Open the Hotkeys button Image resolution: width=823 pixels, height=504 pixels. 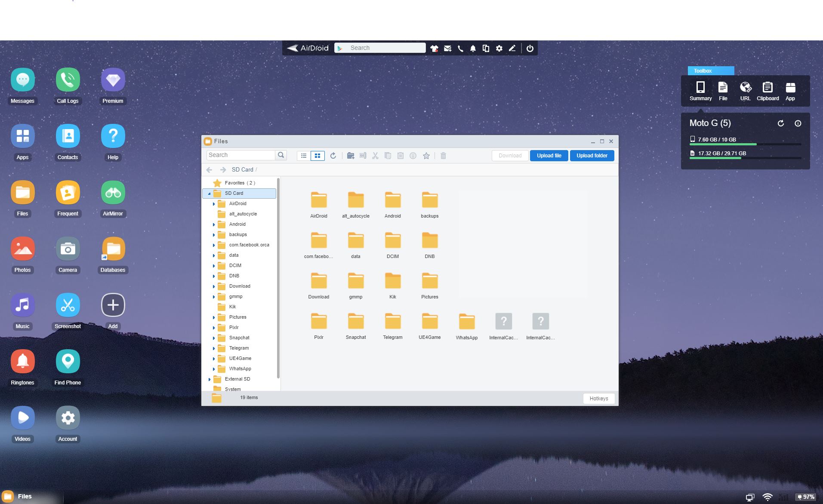(598, 399)
